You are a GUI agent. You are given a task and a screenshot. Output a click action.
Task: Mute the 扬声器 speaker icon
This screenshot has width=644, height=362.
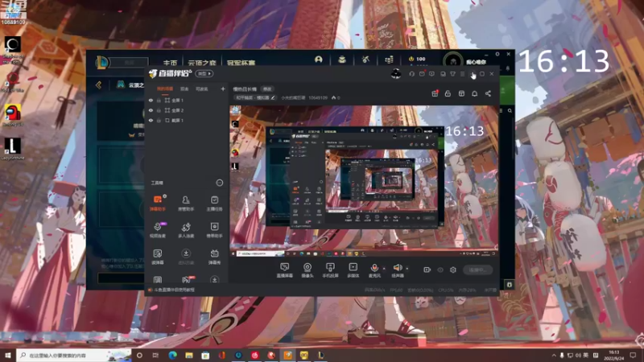(x=397, y=268)
